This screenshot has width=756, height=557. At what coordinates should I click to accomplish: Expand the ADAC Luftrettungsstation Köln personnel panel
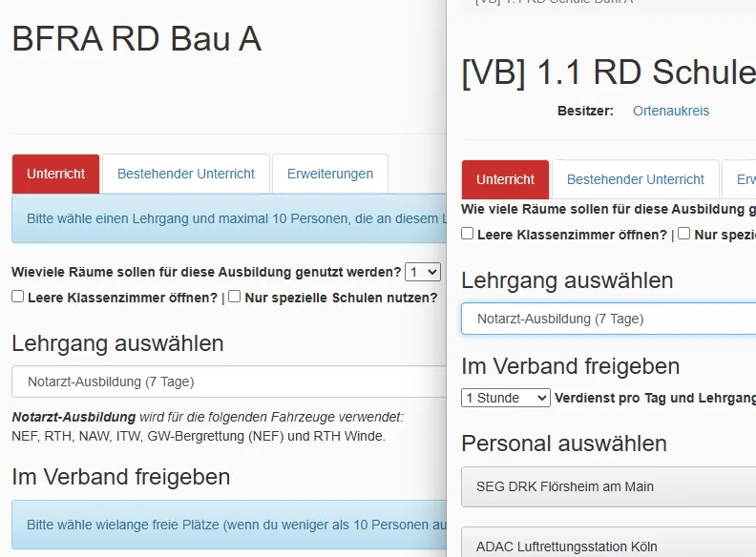tap(608, 545)
